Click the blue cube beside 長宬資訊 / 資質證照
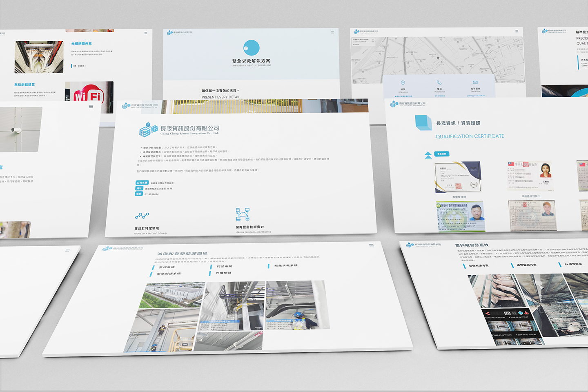The width and height of the screenshot is (588, 392). [423, 122]
